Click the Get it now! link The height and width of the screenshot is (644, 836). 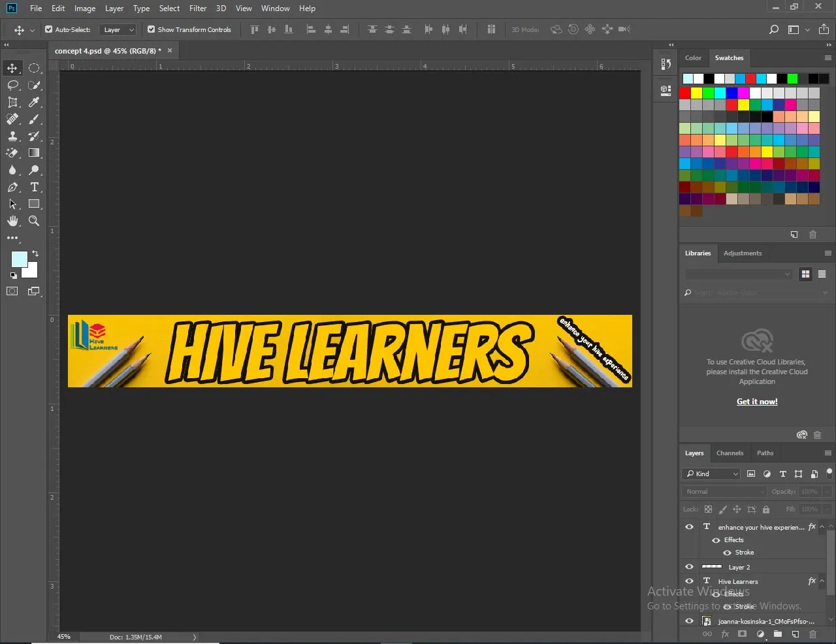pyautogui.click(x=757, y=402)
